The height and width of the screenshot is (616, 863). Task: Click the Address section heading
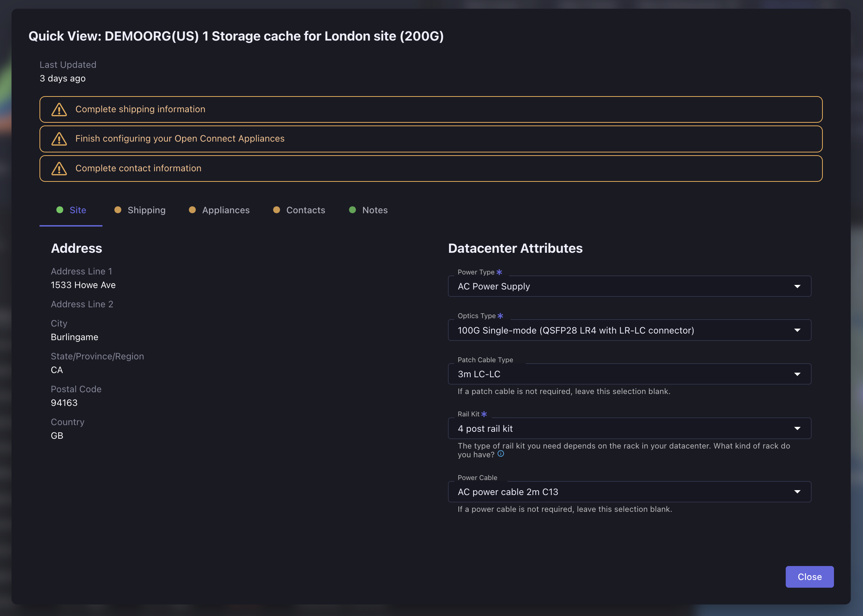tap(76, 248)
